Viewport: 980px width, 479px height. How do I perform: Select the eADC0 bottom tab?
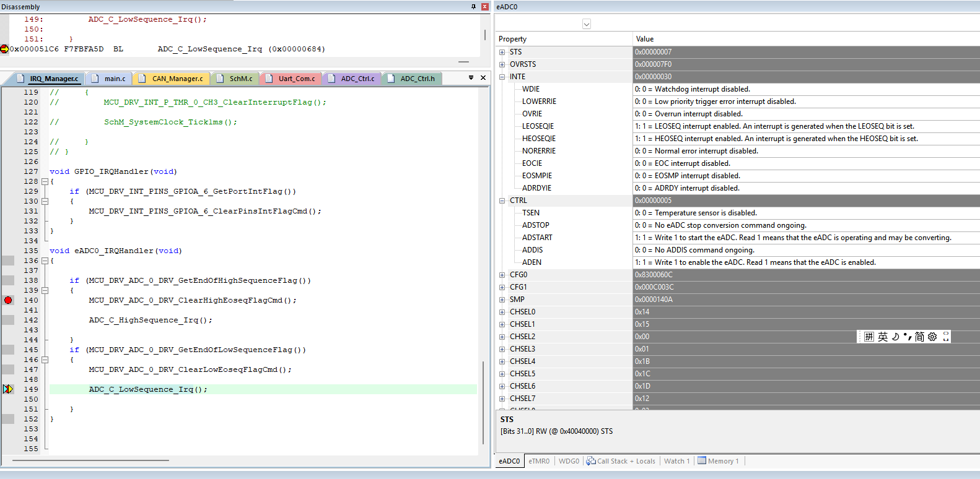pos(509,461)
